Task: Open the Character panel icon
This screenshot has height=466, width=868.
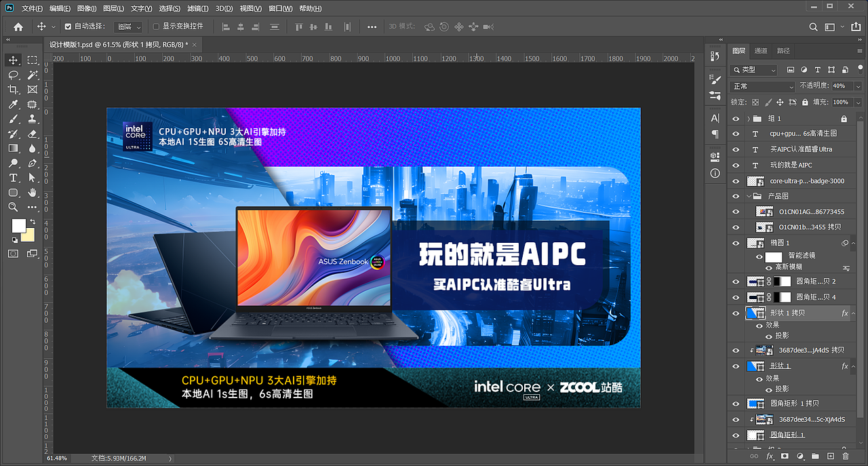Action: click(x=715, y=118)
